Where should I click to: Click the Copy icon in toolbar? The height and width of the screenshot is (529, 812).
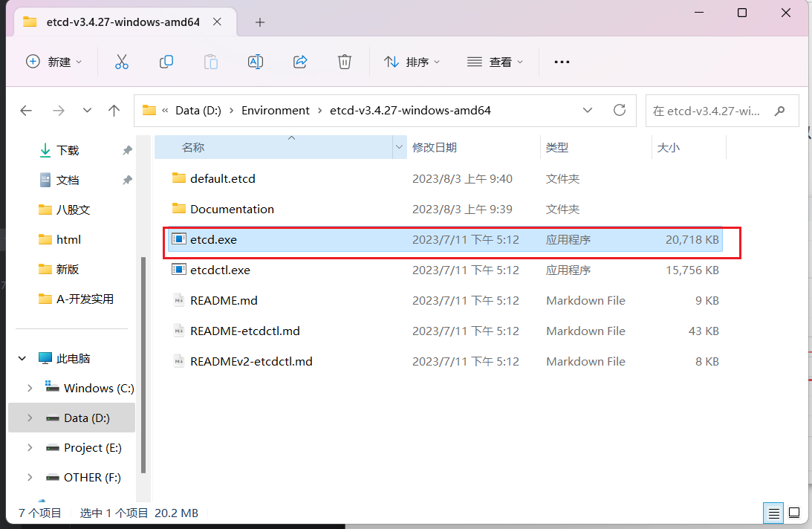(166, 62)
